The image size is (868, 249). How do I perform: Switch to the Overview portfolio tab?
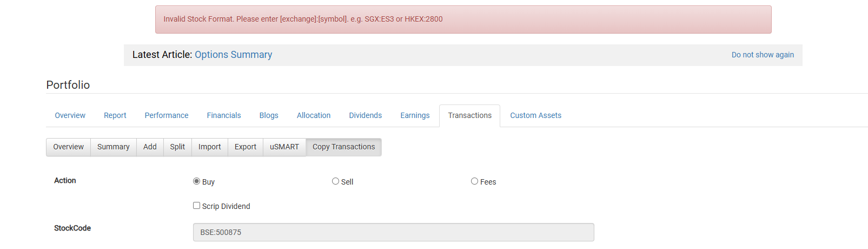(70, 115)
